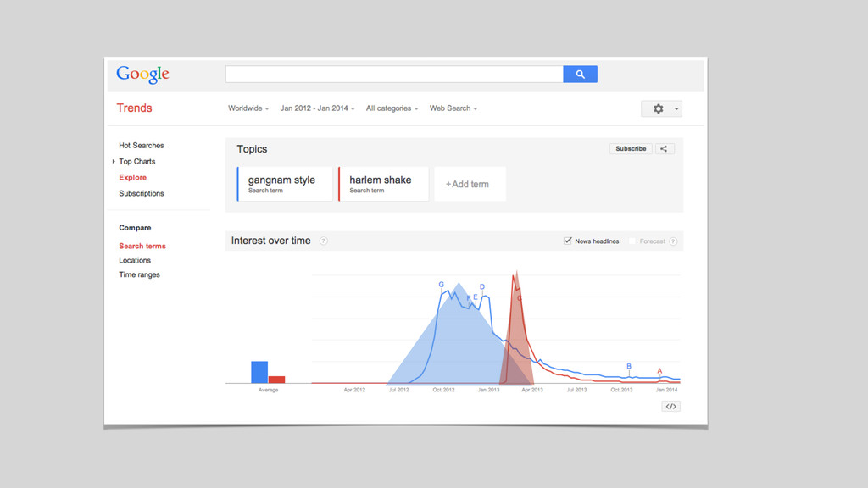Open the Worldwide region dropdown
The height and width of the screenshot is (488, 868).
[x=248, y=108]
